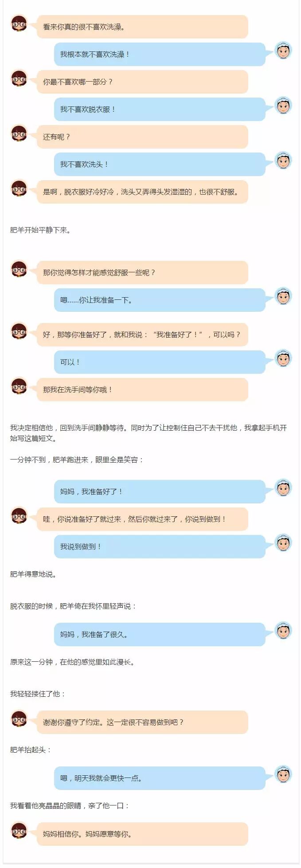Screen dimensions: 301x868
Task: Click the narration text "肥羊开始平静下来"
Action: pyautogui.click(x=40, y=230)
